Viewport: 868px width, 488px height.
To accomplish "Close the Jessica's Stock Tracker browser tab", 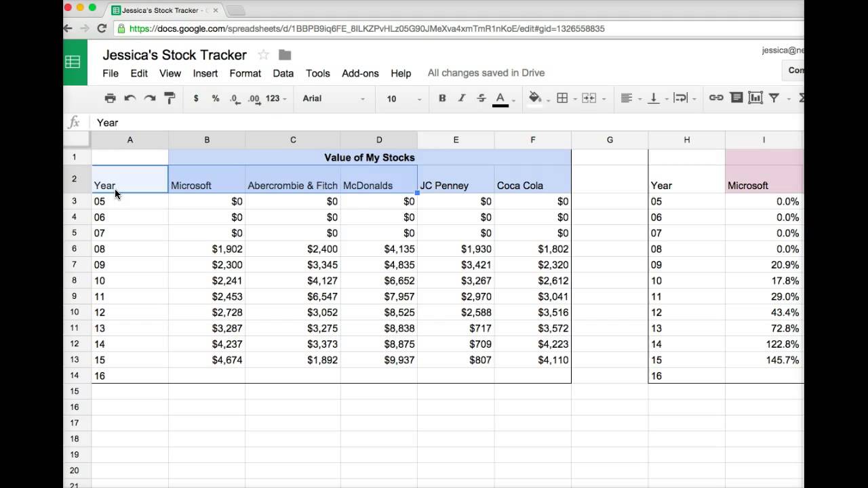I will (216, 10).
